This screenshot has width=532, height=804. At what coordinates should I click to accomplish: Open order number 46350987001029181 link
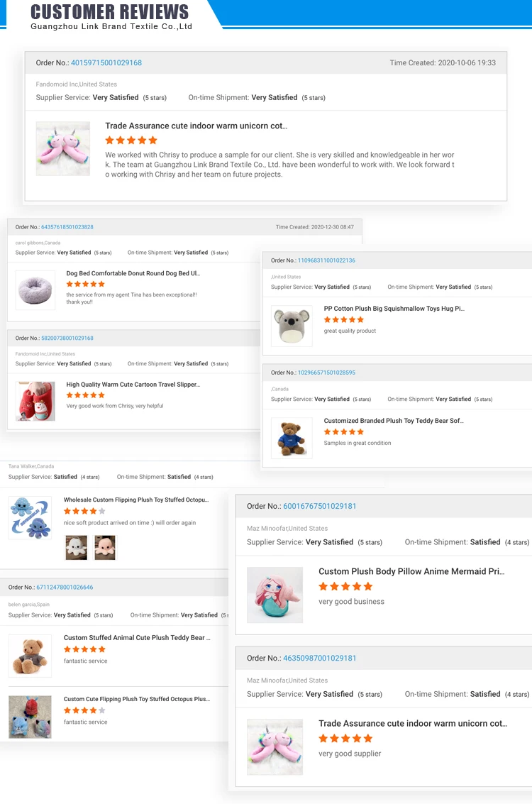pos(319,658)
